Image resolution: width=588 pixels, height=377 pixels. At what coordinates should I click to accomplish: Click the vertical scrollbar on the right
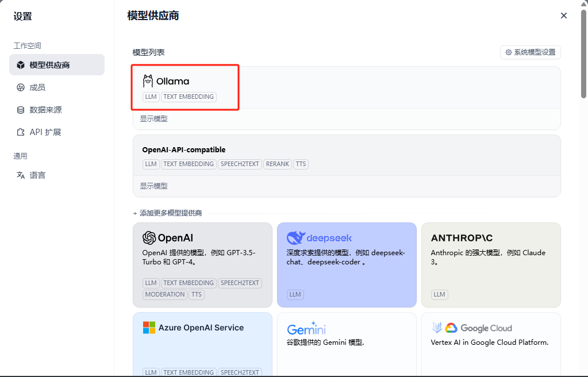[584, 57]
